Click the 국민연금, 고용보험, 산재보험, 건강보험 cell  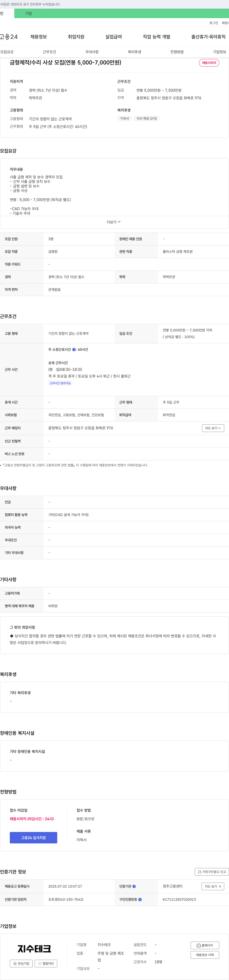coord(76,415)
